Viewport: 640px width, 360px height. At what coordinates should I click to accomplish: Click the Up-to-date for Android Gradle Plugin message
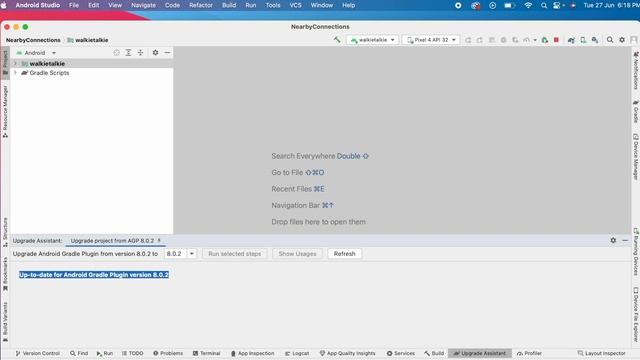click(94, 275)
